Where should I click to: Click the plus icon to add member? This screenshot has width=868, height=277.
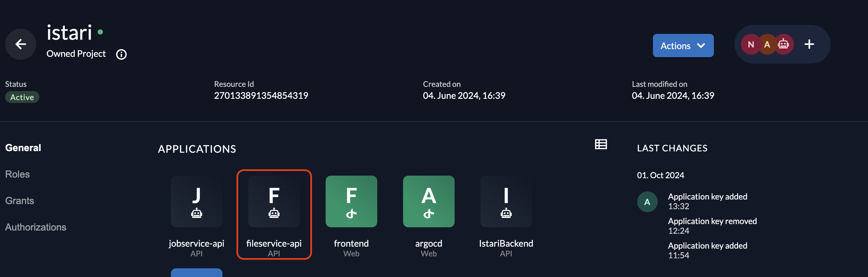(x=809, y=44)
